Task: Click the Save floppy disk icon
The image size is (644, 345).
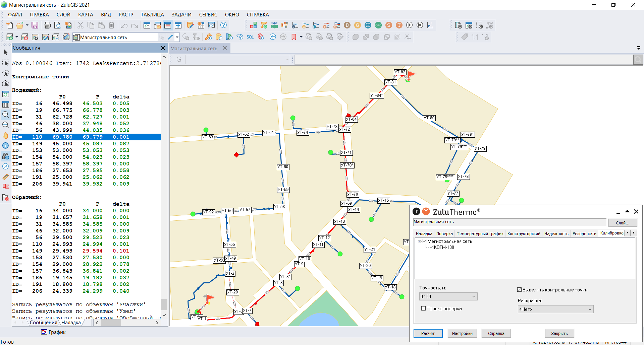Action: point(35,25)
